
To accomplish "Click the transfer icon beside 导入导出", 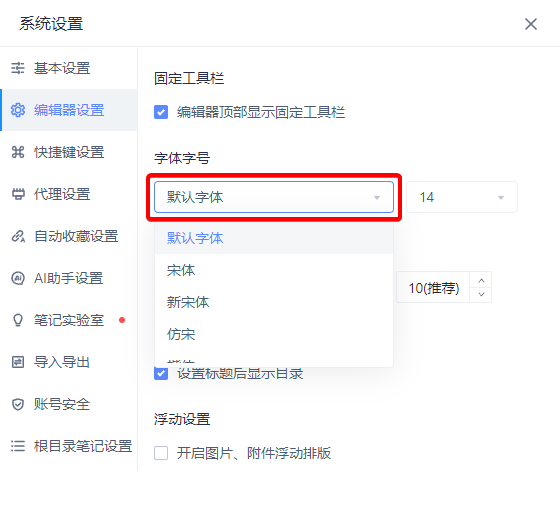I will [18, 362].
